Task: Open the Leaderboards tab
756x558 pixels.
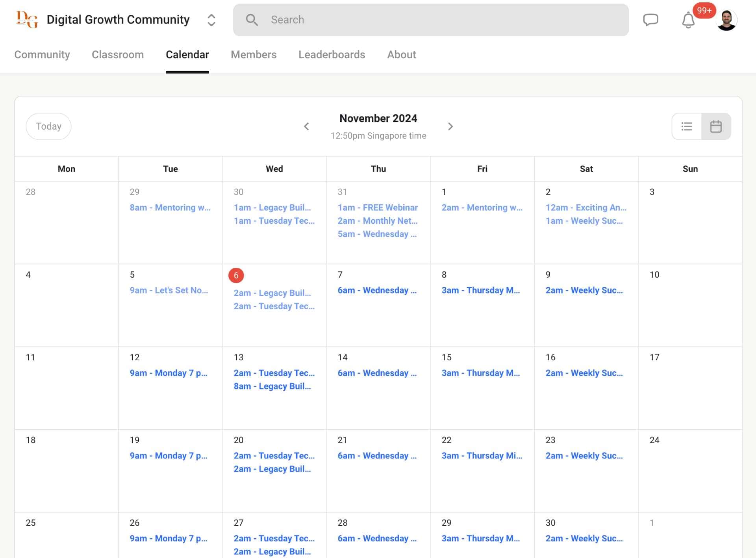Action: (x=332, y=55)
